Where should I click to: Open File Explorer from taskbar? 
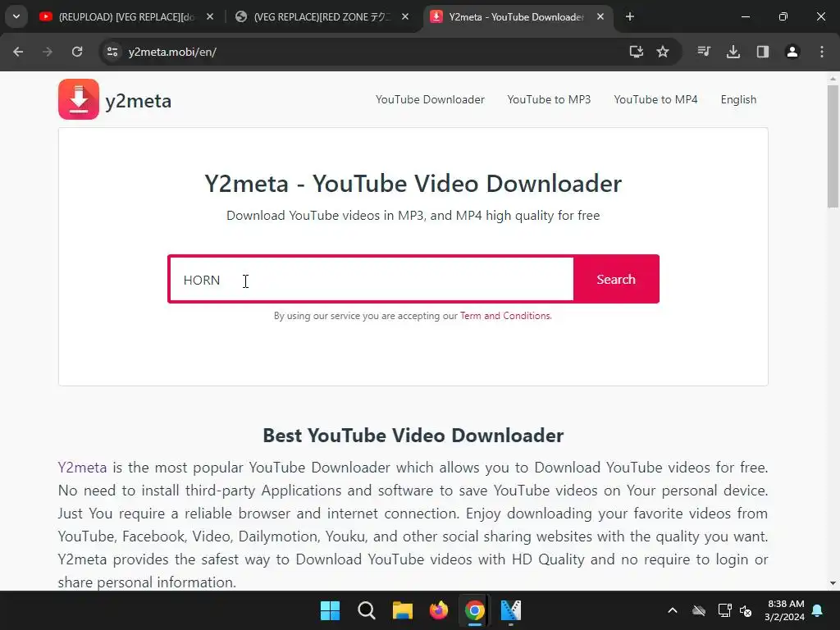(x=402, y=610)
